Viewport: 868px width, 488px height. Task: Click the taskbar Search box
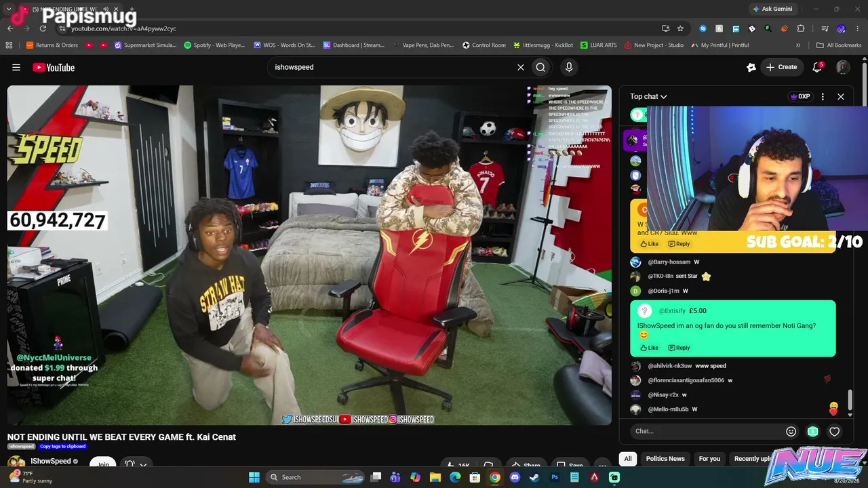(316, 477)
